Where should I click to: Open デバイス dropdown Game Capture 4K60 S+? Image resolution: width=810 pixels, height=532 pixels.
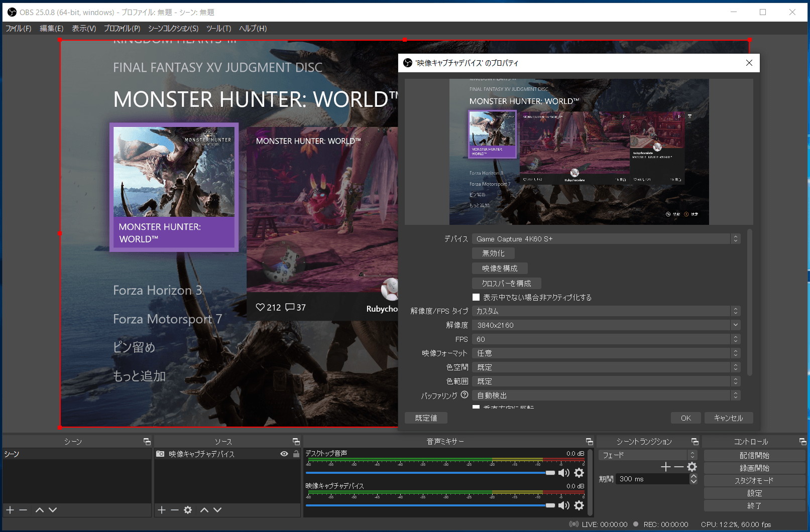click(606, 239)
